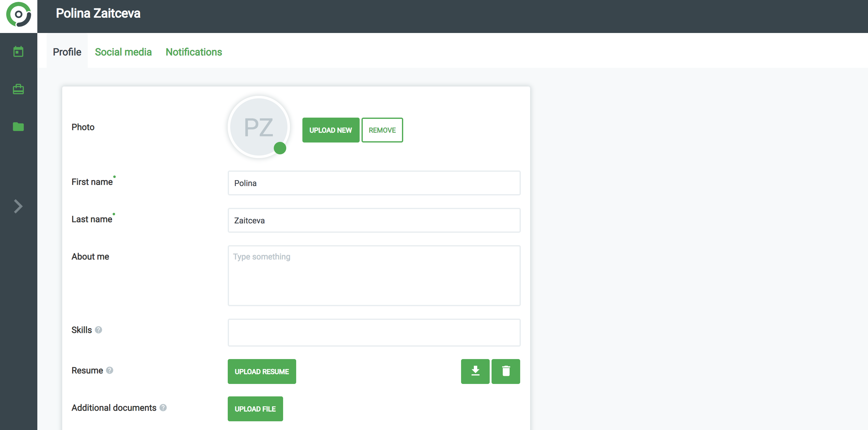Switch to the Notifications tab
The height and width of the screenshot is (430, 868).
pos(194,52)
